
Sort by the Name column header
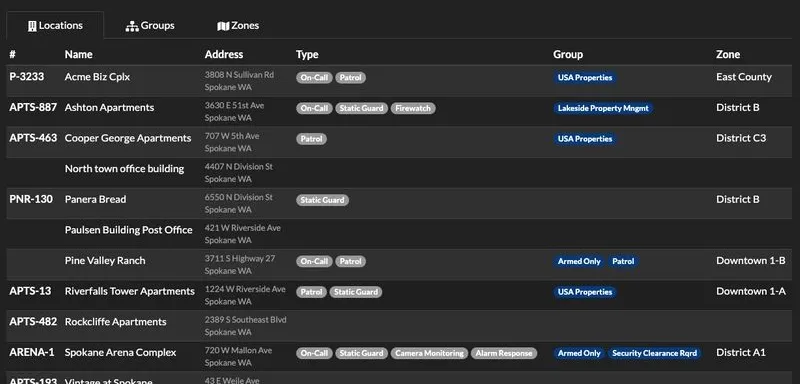[x=79, y=54]
